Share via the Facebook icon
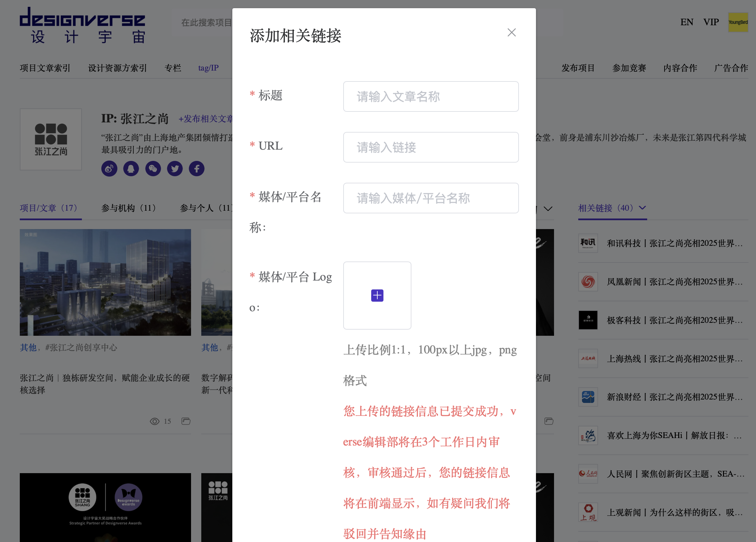Viewport: 756px width, 542px height. [x=196, y=168]
